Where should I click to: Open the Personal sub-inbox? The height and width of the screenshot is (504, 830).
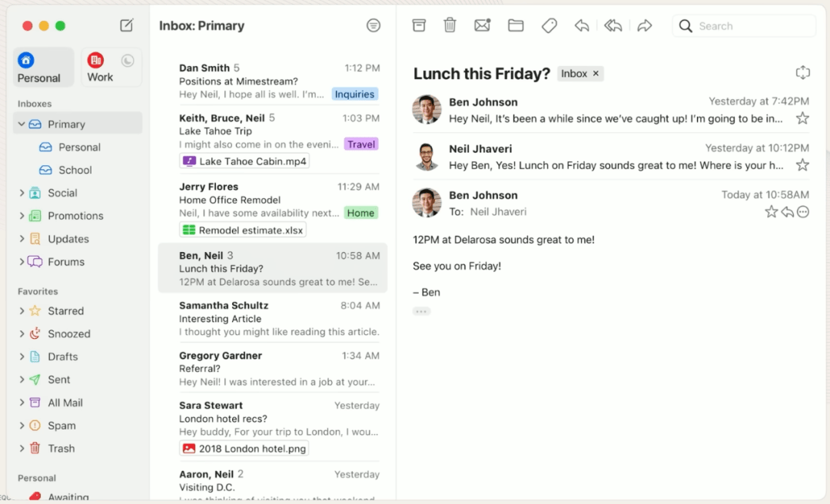point(78,148)
